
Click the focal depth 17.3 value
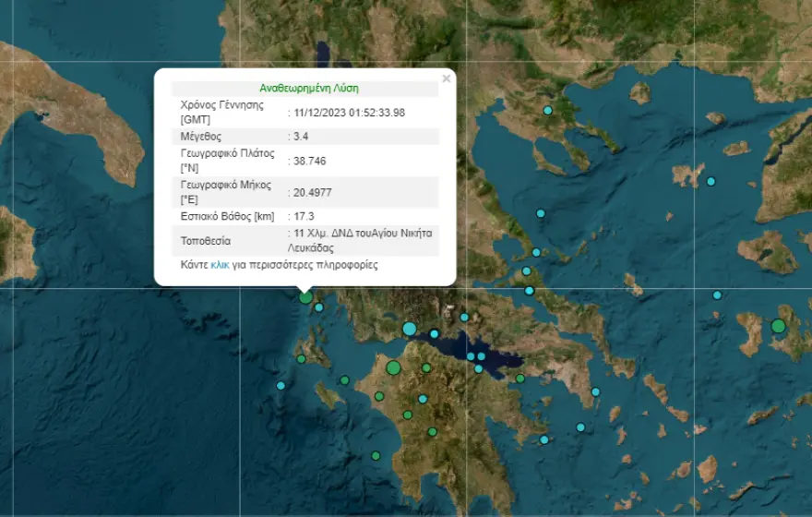(x=304, y=216)
